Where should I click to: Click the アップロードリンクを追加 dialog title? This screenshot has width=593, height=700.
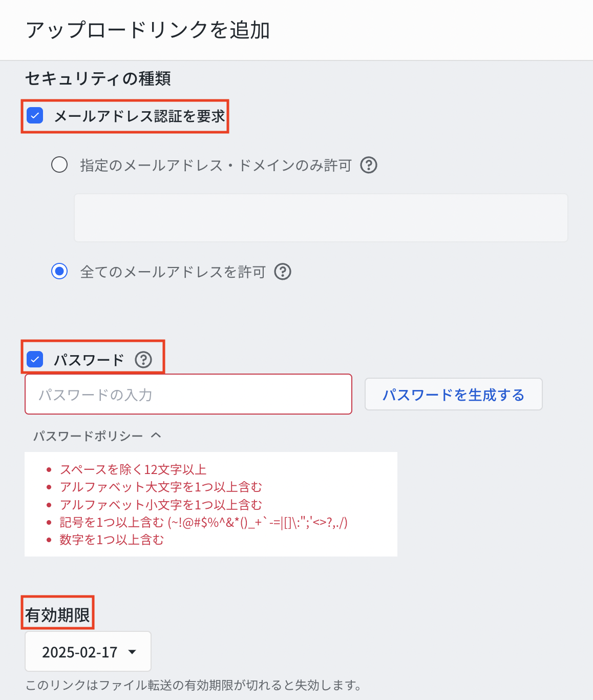147,30
